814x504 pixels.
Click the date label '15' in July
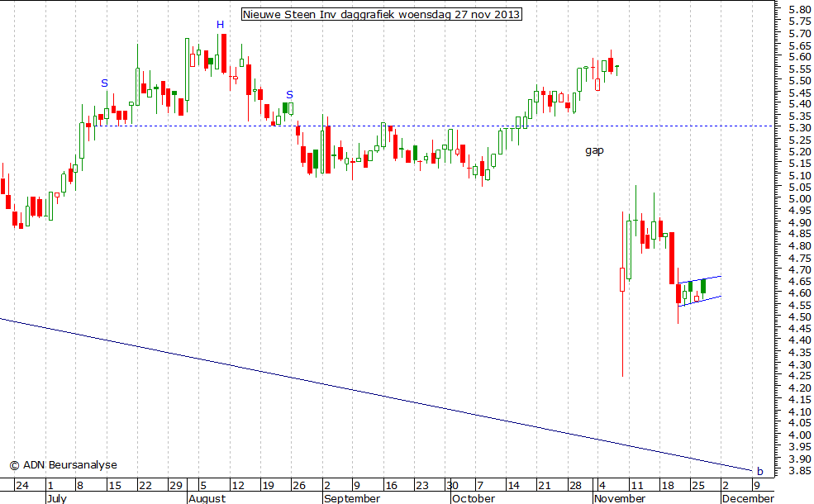[x=115, y=485]
